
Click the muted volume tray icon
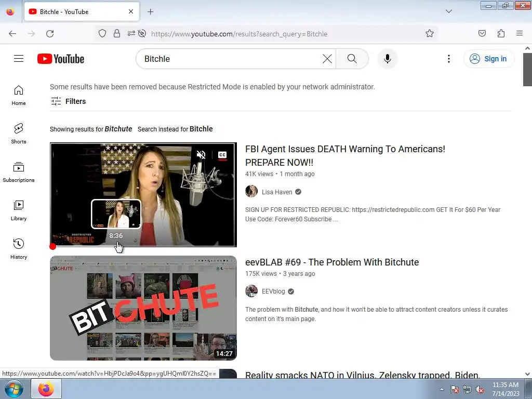[x=480, y=390]
